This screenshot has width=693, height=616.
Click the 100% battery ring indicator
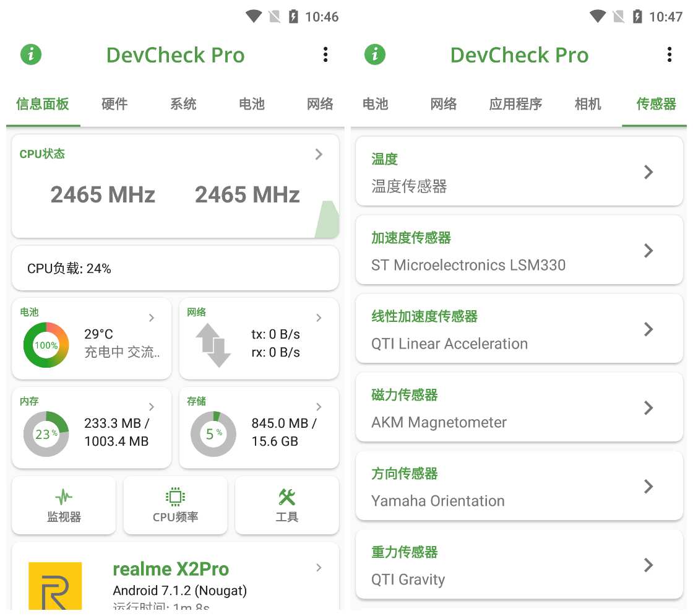point(46,345)
